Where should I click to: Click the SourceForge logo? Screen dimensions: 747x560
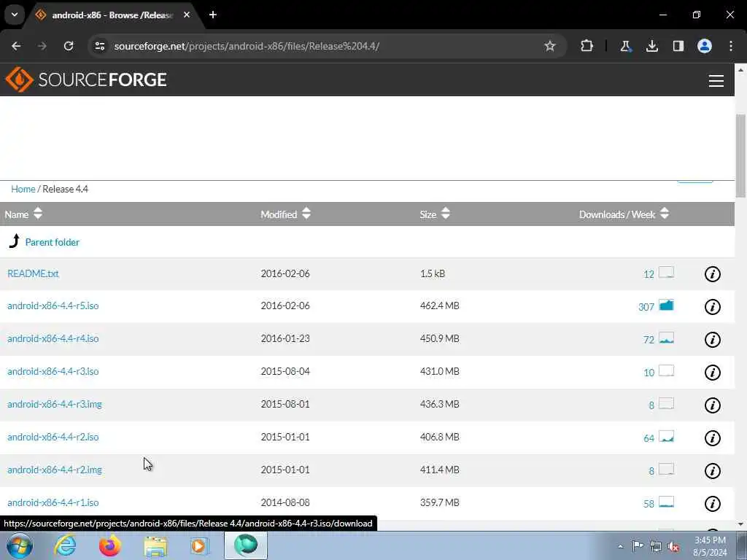coord(86,79)
